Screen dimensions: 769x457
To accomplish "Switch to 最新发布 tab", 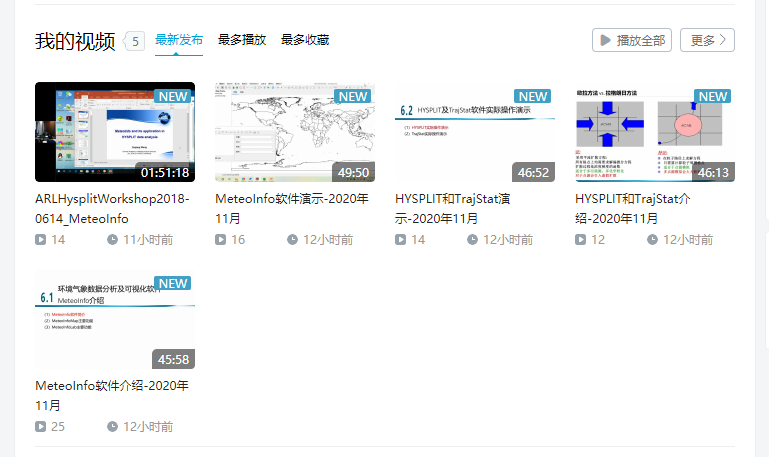I will [x=179, y=40].
